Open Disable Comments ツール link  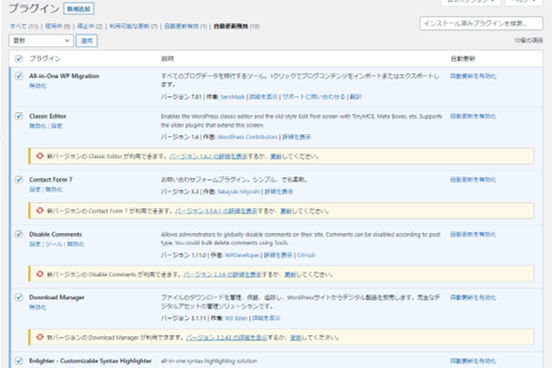(x=54, y=244)
